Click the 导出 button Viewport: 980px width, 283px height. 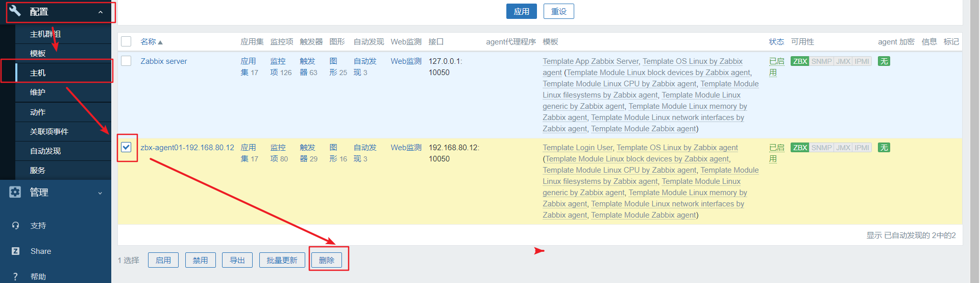tap(237, 260)
